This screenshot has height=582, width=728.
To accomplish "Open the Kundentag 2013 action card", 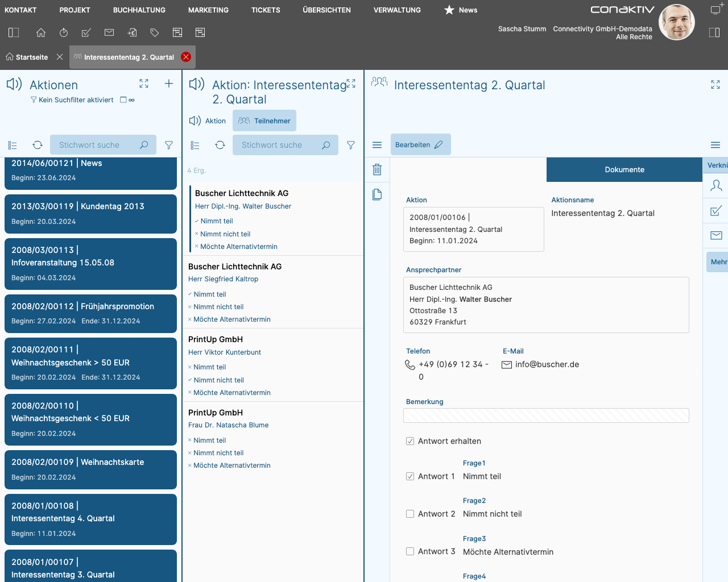I will tap(91, 214).
